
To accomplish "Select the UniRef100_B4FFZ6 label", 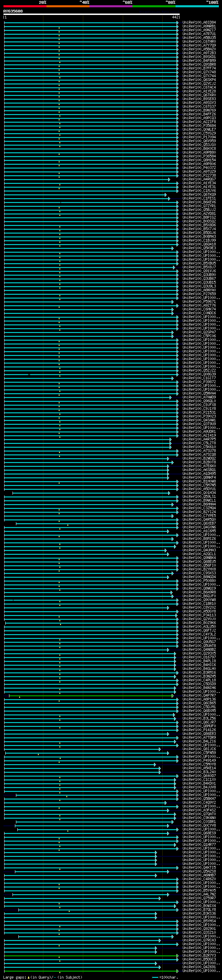I will 199,114.
